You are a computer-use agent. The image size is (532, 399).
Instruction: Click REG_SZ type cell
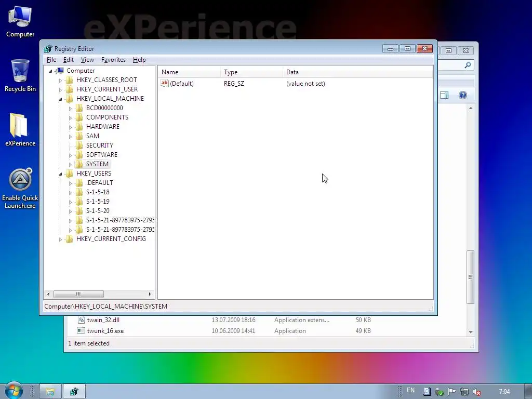[234, 84]
